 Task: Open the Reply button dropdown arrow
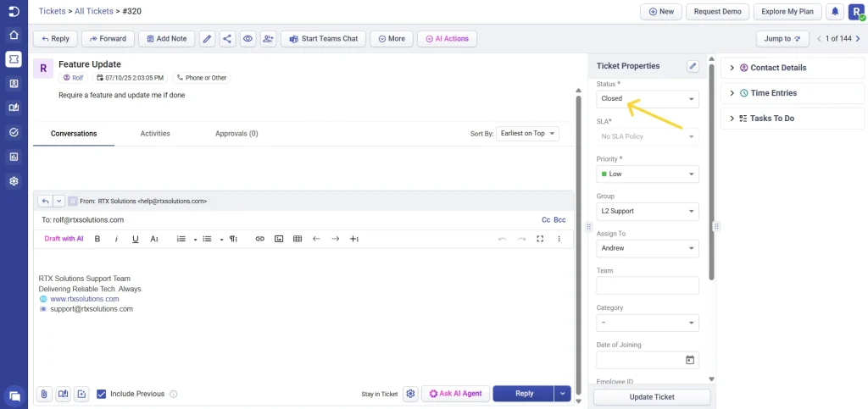tap(563, 394)
